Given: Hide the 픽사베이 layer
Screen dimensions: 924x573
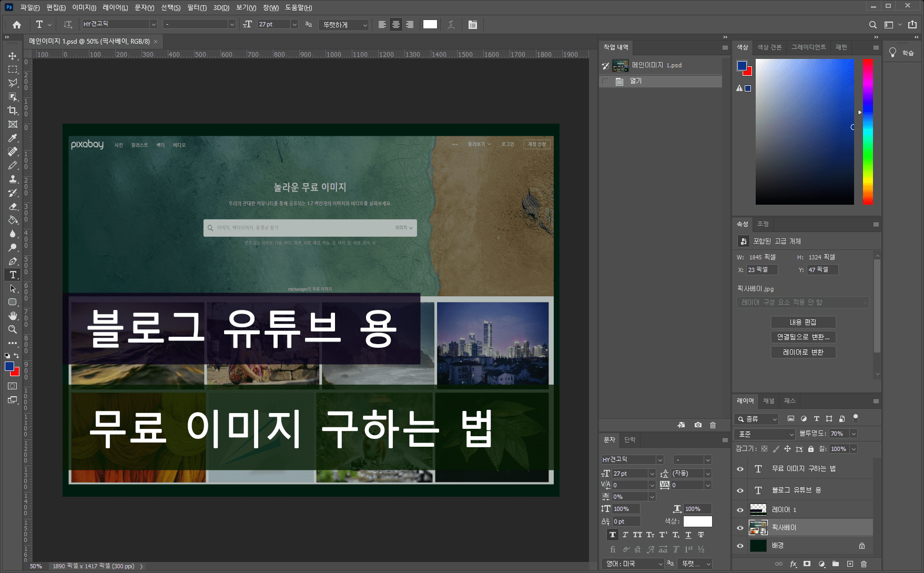Looking at the screenshot, I should (739, 527).
